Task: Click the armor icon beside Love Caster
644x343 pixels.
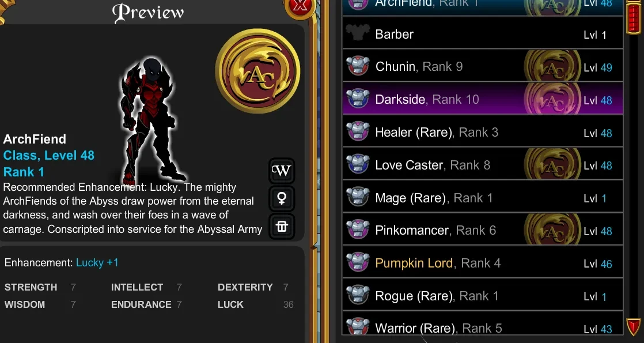Action: [358, 164]
